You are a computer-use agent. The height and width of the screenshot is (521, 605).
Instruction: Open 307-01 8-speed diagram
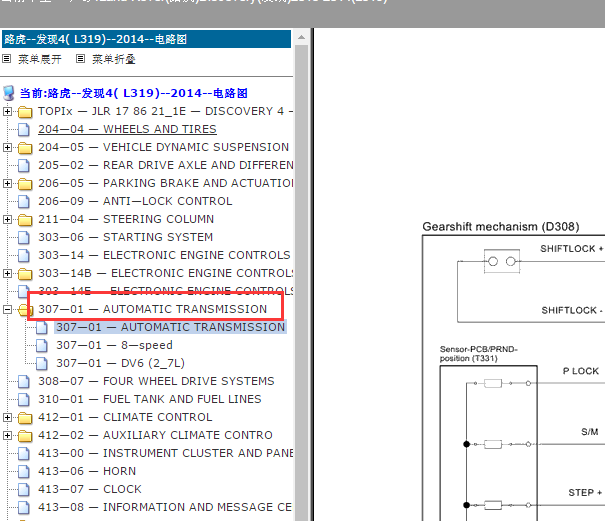[x=114, y=345]
